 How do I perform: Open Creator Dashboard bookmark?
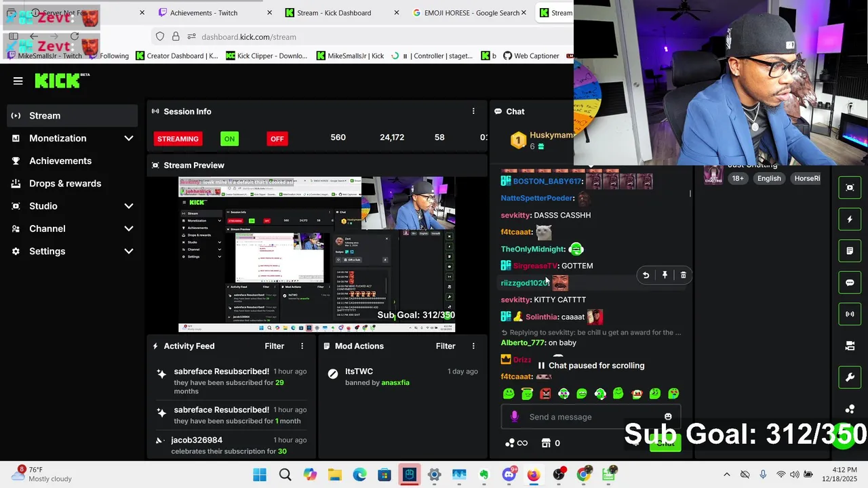pyautogui.click(x=176, y=56)
